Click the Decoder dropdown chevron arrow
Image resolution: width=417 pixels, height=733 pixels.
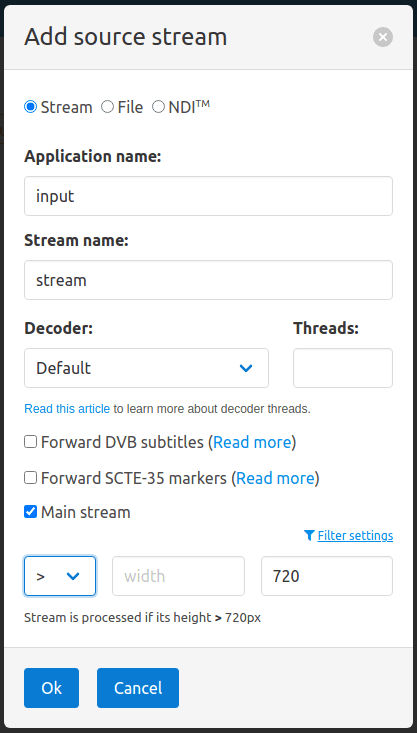246,368
